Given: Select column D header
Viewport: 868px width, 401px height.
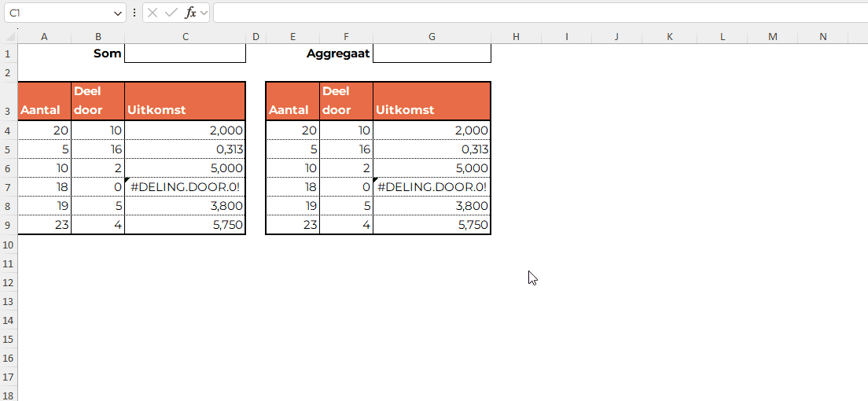Looking at the screenshot, I should pos(256,36).
